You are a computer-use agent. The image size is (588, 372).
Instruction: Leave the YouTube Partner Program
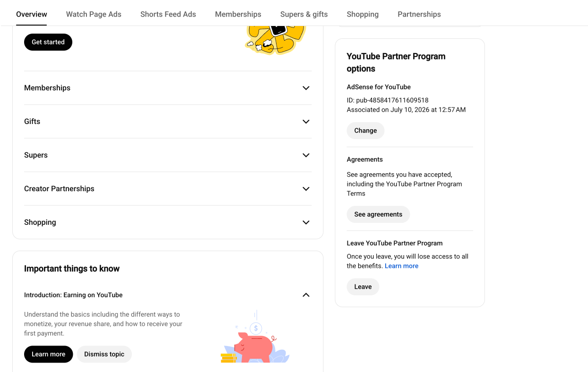point(363,287)
